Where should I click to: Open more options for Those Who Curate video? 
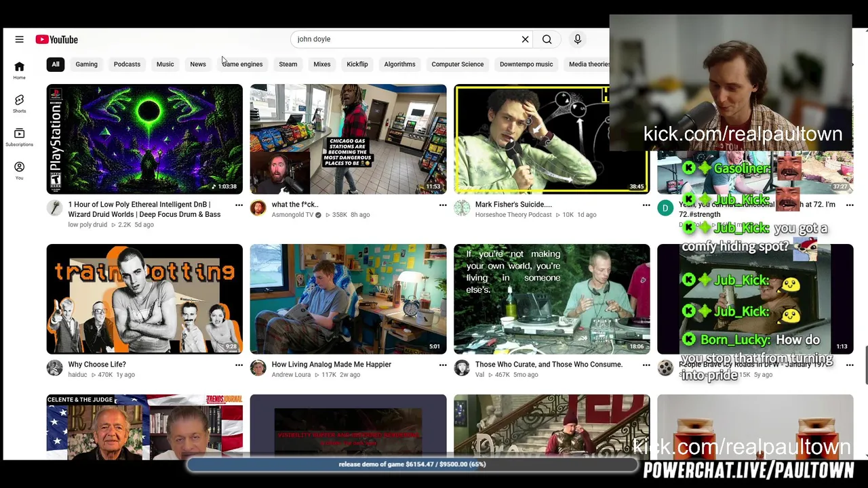646,365
